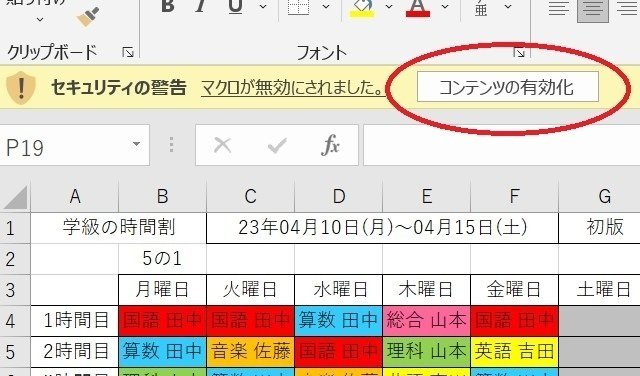Open the font color dropdown arrow

click(x=445, y=7)
